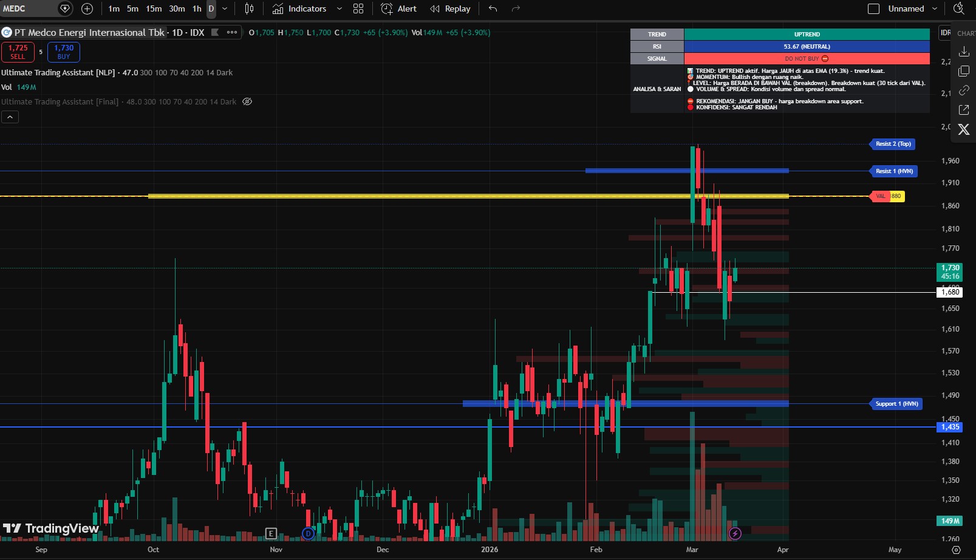Collapse the indicator legend list
The height and width of the screenshot is (560, 976).
(x=10, y=117)
